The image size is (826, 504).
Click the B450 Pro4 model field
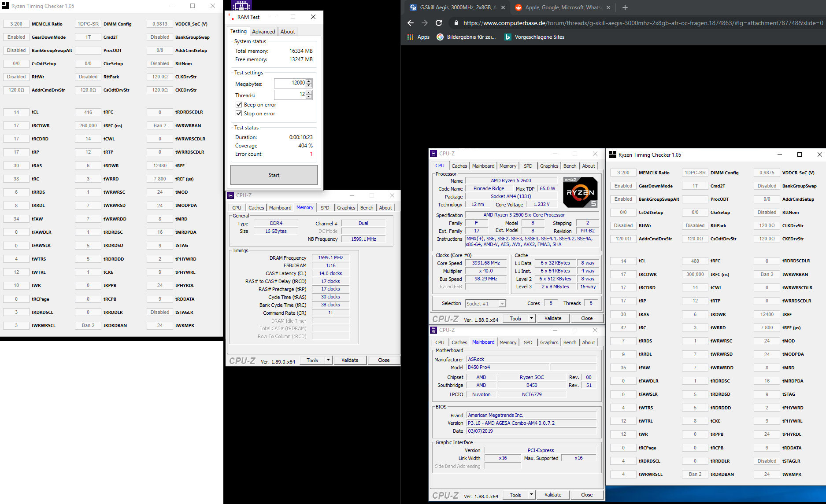[508, 367]
